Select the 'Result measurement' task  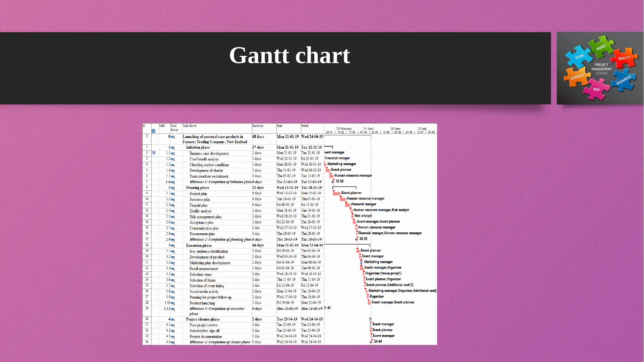tap(203, 269)
